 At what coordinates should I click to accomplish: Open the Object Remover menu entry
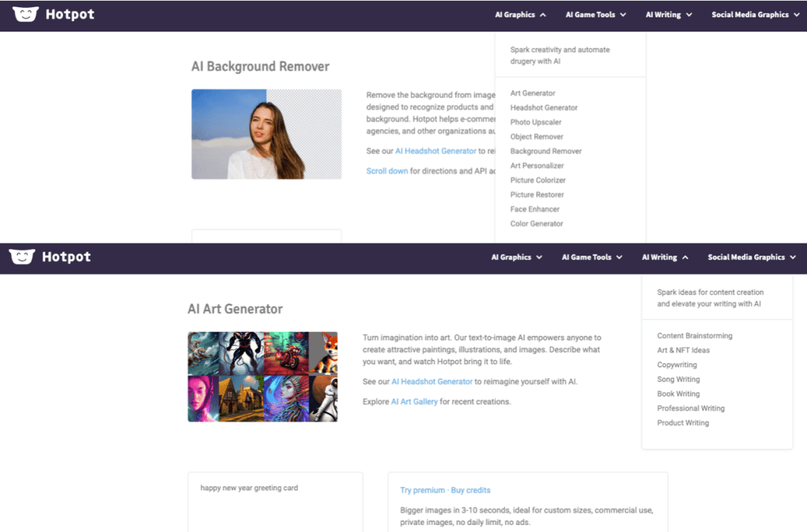pos(537,137)
